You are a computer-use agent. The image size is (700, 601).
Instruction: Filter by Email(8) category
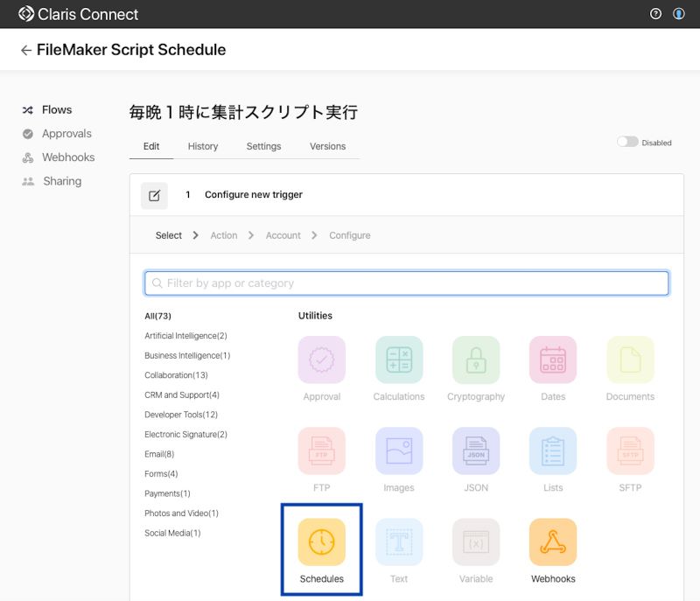click(x=159, y=454)
